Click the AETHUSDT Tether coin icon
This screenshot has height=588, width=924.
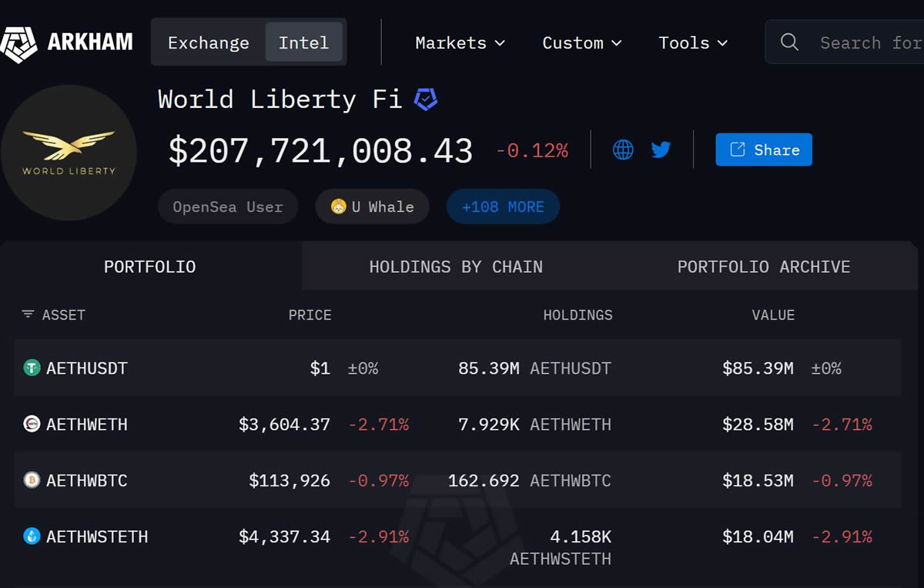coord(32,368)
